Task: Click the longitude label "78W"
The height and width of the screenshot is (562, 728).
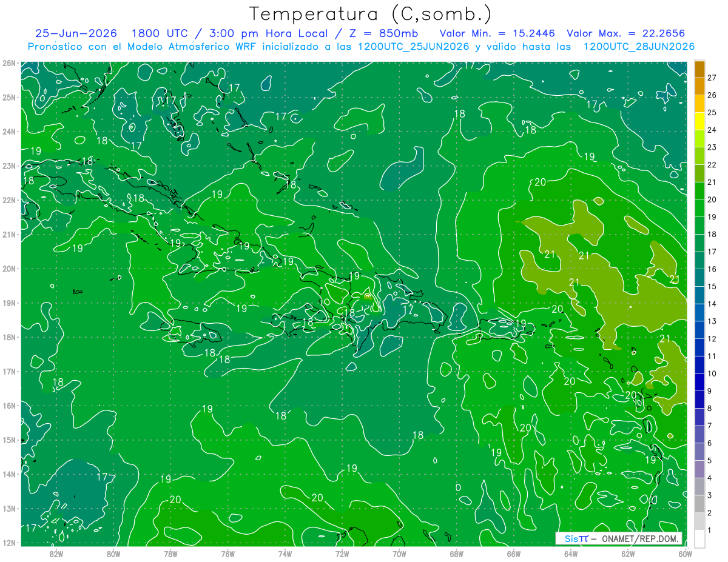Action: point(170,552)
